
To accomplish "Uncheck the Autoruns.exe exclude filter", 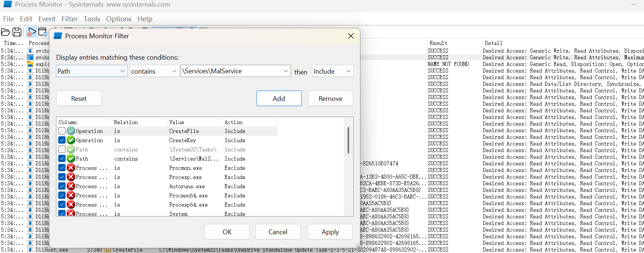I will (x=62, y=186).
